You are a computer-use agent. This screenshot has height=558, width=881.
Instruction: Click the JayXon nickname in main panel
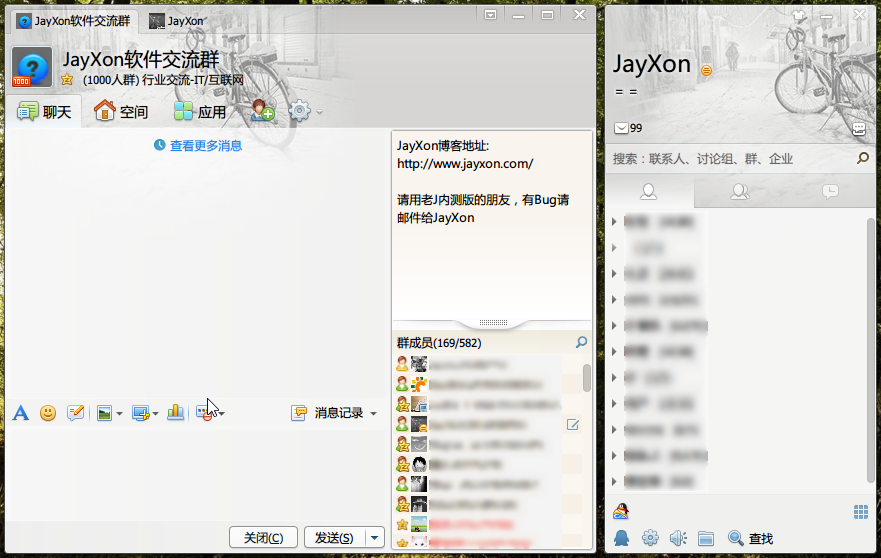pyautogui.click(x=651, y=64)
